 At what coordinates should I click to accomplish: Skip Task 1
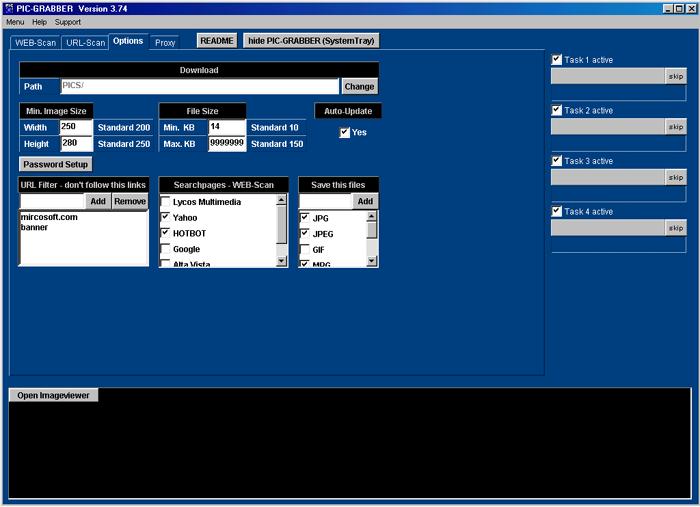675,76
